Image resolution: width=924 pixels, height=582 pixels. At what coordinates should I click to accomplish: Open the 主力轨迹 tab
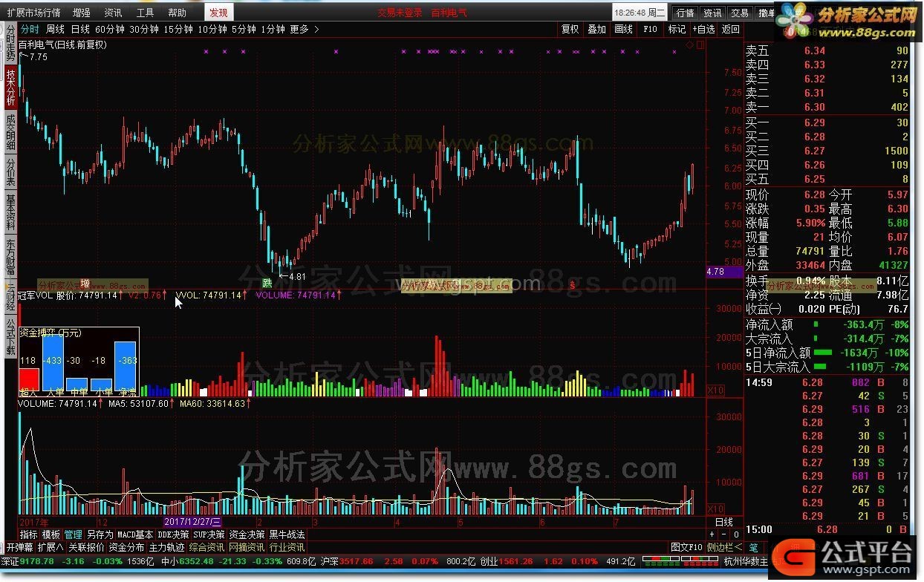pyautogui.click(x=166, y=547)
